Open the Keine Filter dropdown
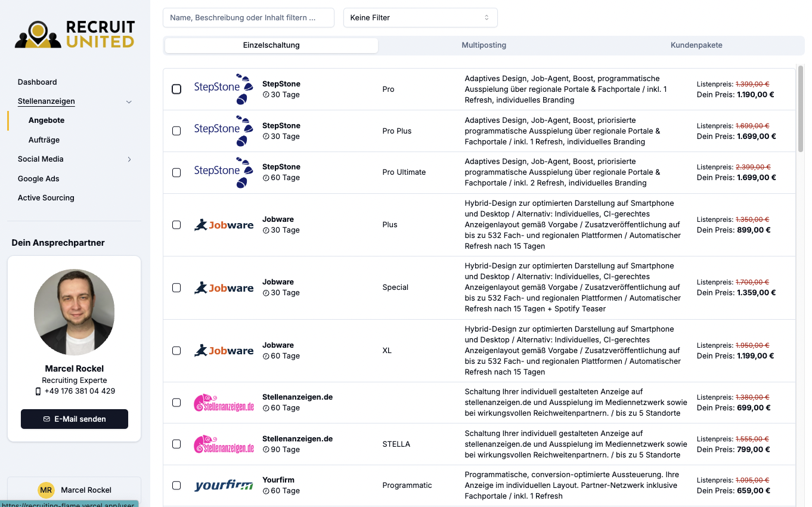 [420, 18]
